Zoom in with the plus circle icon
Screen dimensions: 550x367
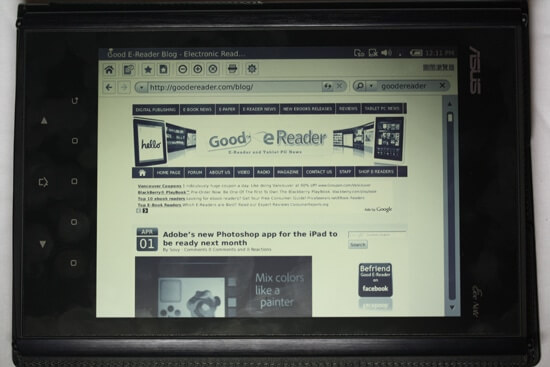(198, 69)
